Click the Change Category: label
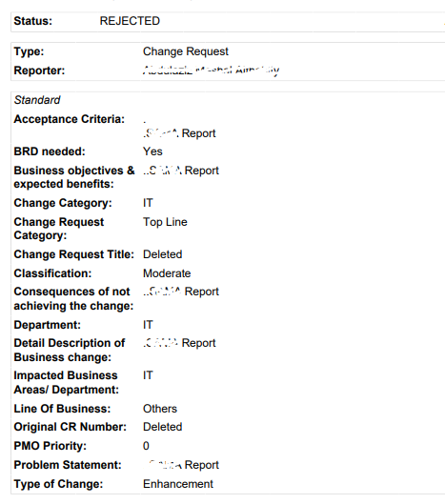The width and height of the screenshot is (445, 504). (x=63, y=203)
